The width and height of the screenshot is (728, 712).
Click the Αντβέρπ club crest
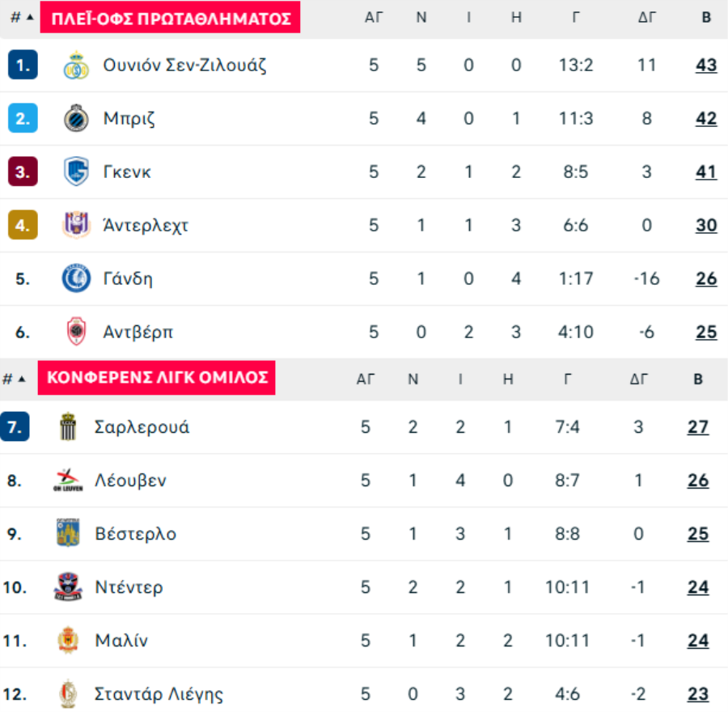(x=76, y=332)
